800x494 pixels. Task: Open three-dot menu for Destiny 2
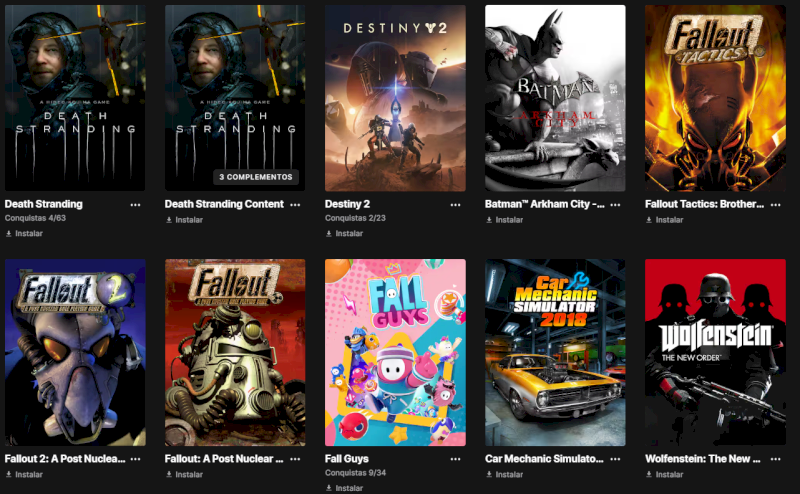pyautogui.click(x=455, y=205)
